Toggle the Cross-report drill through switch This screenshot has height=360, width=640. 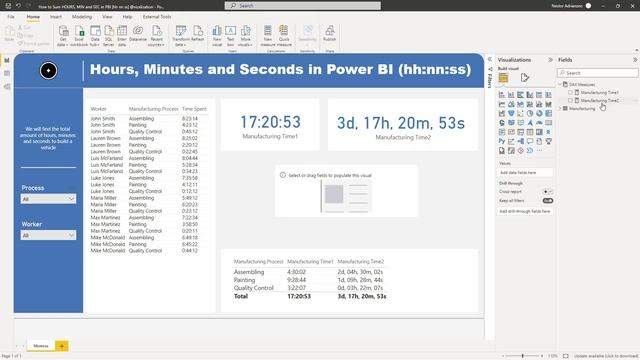point(547,192)
